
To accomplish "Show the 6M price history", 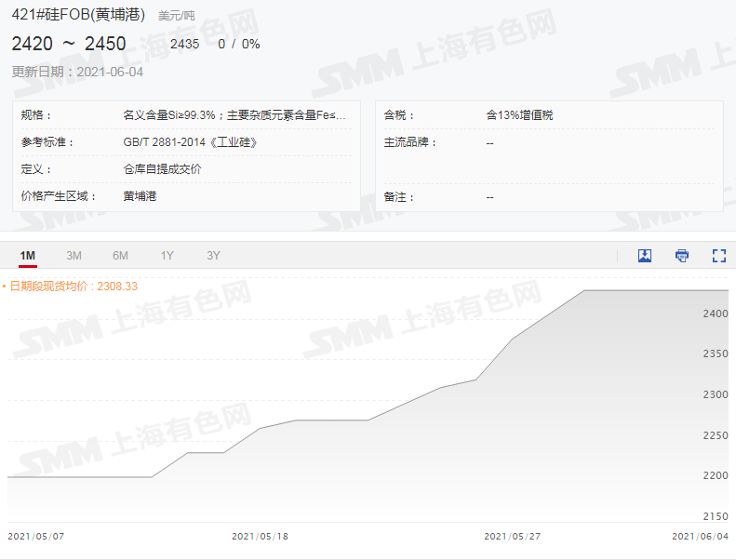I will click(120, 256).
